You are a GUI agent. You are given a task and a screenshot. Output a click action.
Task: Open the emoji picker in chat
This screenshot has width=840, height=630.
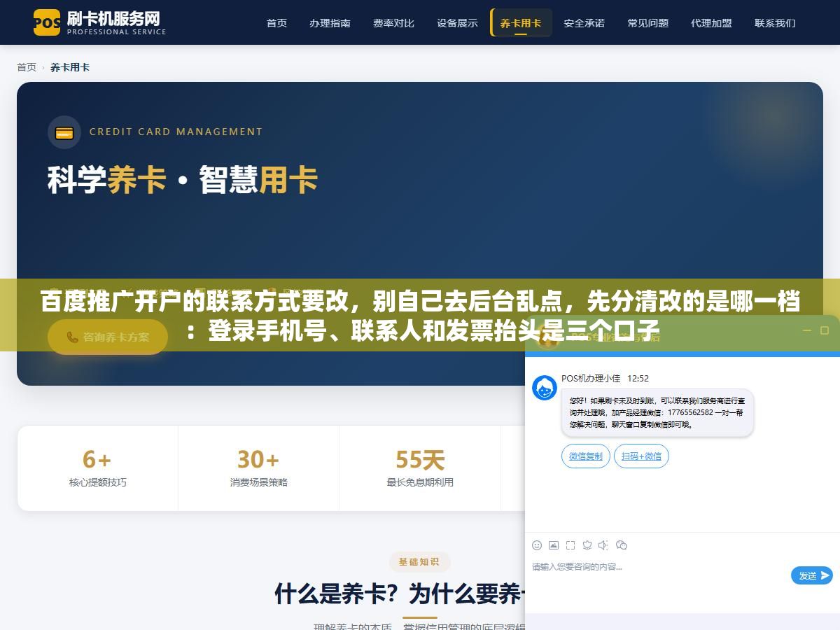(x=537, y=545)
